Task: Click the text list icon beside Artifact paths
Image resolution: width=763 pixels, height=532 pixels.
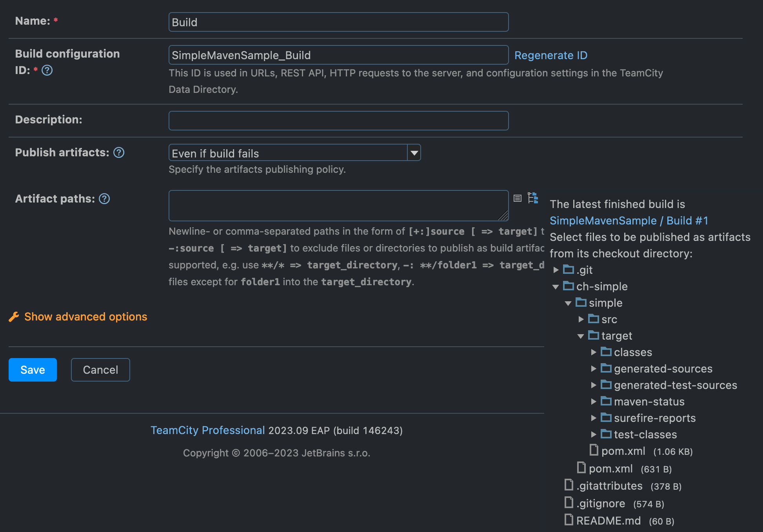Action: click(x=518, y=198)
